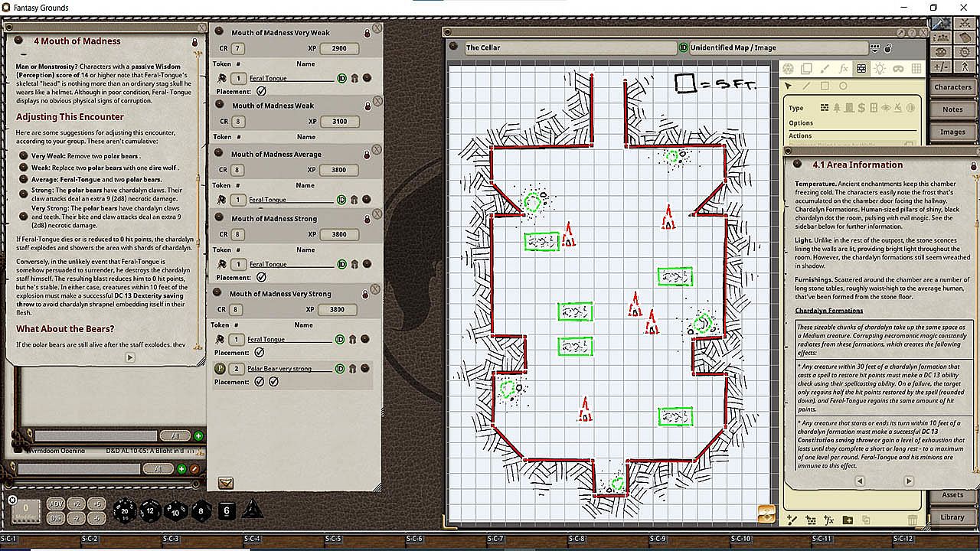Open the Assets sidebar tab
Image resolution: width=980 pixels, height=551 pixels.
point(952,495)
